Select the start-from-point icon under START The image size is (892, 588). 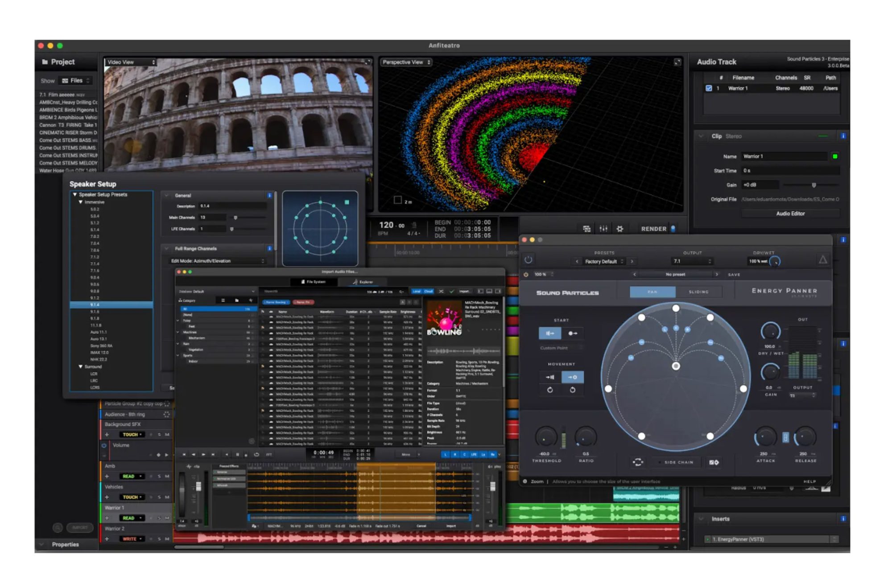coord(573,333)
